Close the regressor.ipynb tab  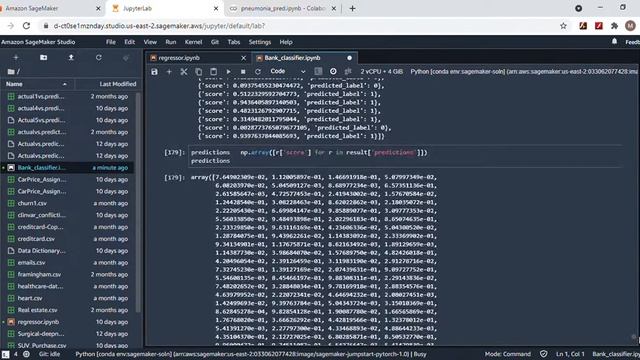(x=244, y=58)
